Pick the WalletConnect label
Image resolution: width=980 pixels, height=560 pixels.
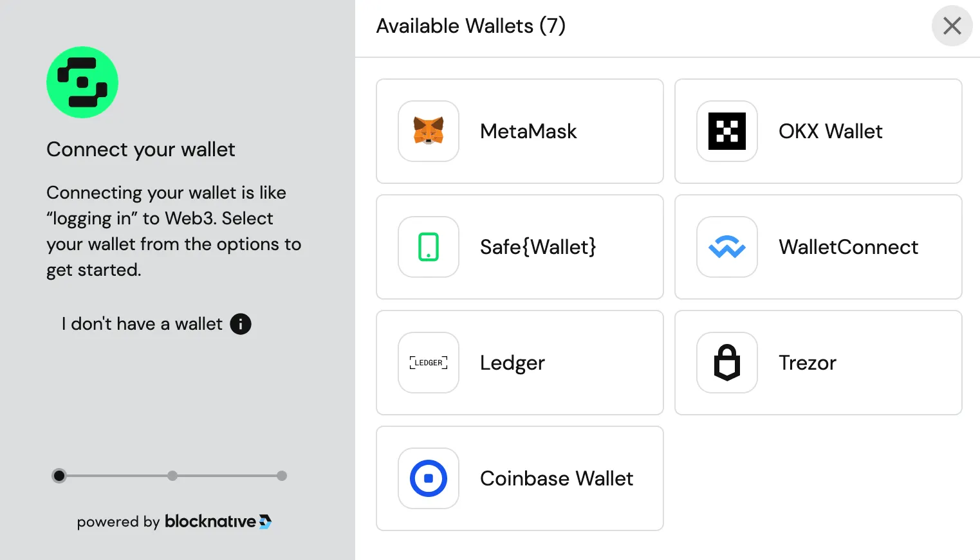(848, 247)
